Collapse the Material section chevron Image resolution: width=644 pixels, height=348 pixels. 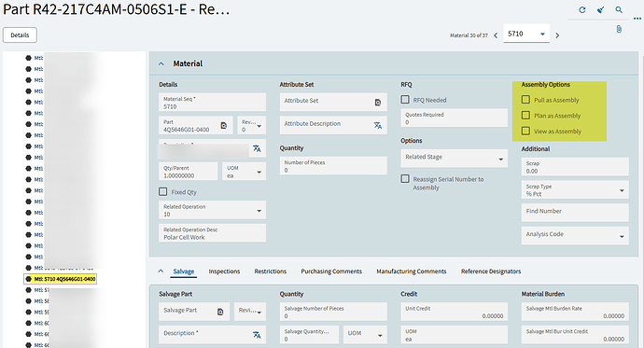pos(161,63)
